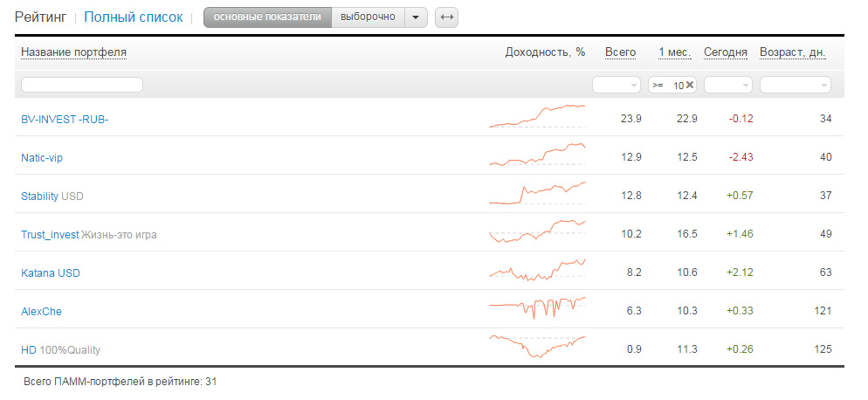Open the Natic-vip yield sparkline chart

pos(537,155)
